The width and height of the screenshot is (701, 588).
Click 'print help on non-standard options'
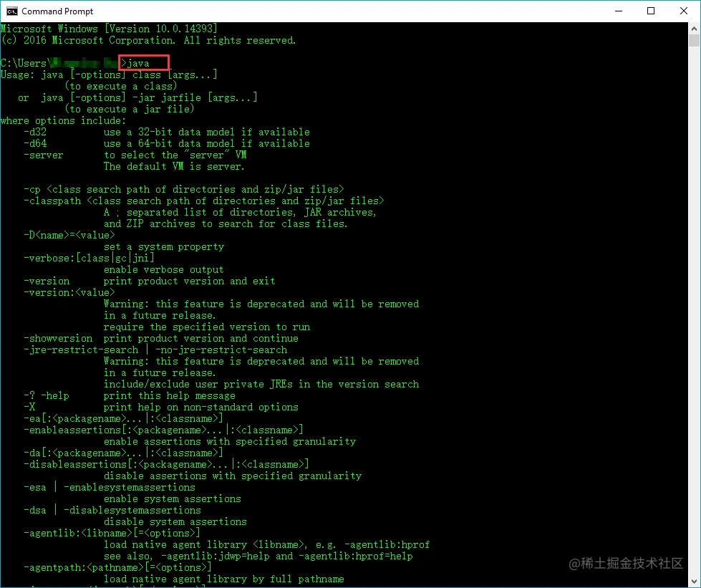point(200,408)
